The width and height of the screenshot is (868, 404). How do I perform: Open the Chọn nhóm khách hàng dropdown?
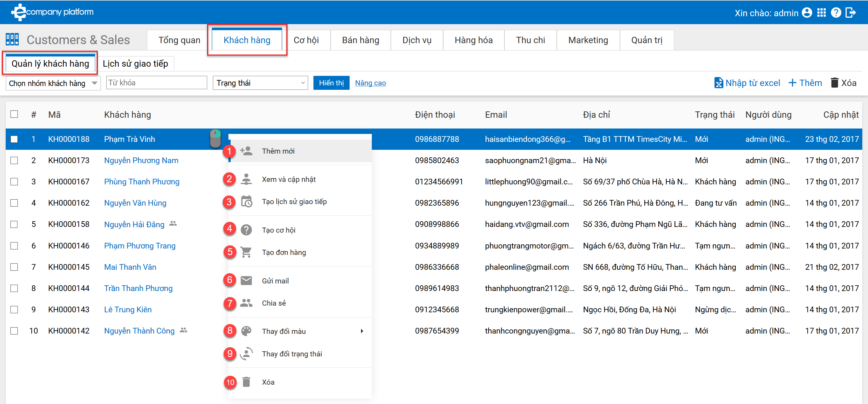point(53,83)
